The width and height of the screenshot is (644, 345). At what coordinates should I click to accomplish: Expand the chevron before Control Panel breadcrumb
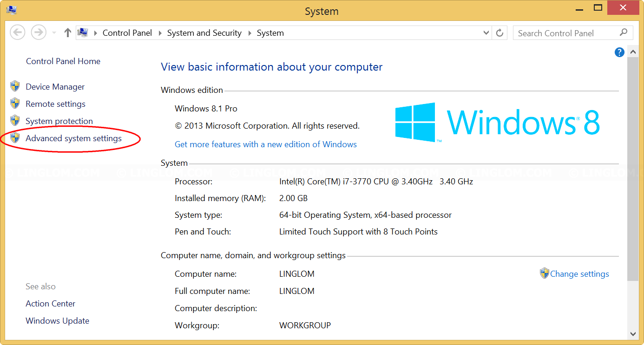click(95, 33)
